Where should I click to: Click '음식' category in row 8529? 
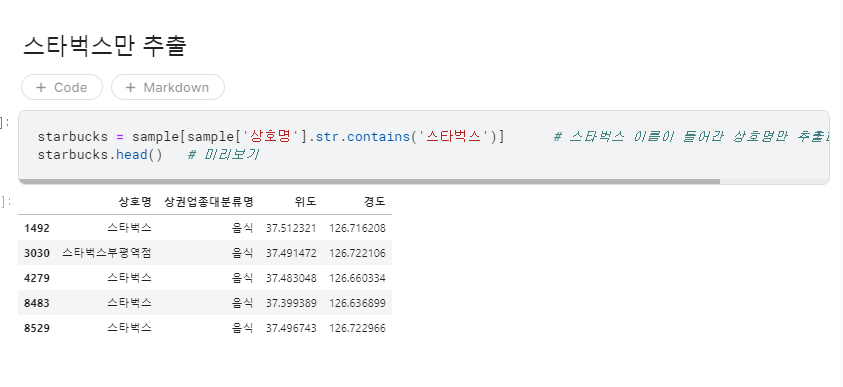(242, 327)
